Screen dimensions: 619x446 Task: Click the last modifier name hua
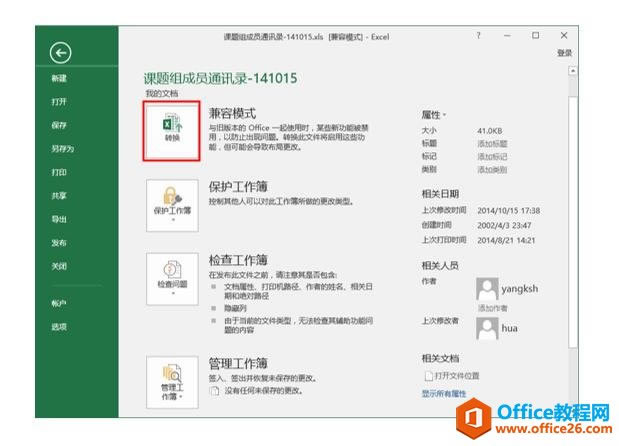point(509,328)
